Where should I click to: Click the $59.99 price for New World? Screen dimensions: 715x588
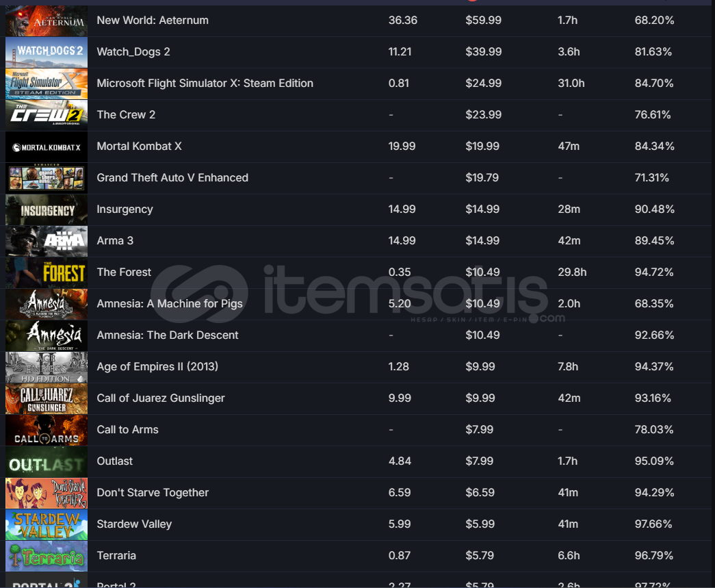click(x=483, y=20)
